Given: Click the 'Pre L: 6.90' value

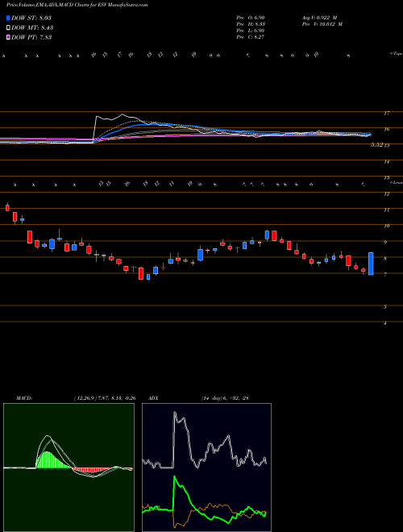Looking at the screenshot, I should pos(251,31).
